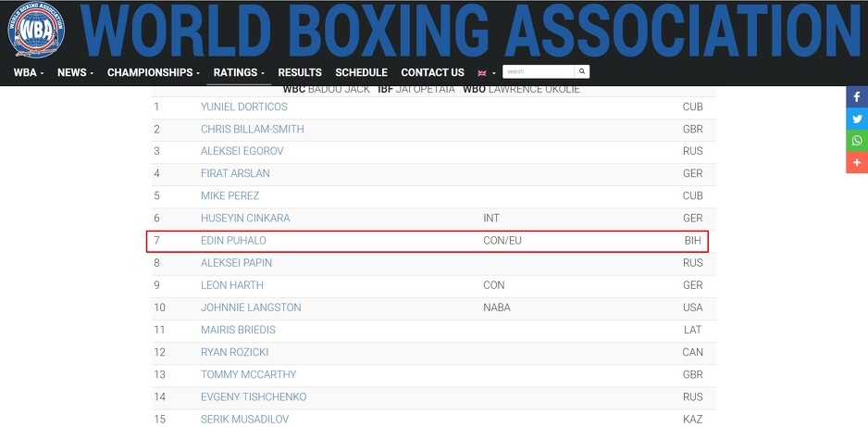Expand the Championships dropdown menu
Screen dimensions: 868x427
(x=154, y=72)
